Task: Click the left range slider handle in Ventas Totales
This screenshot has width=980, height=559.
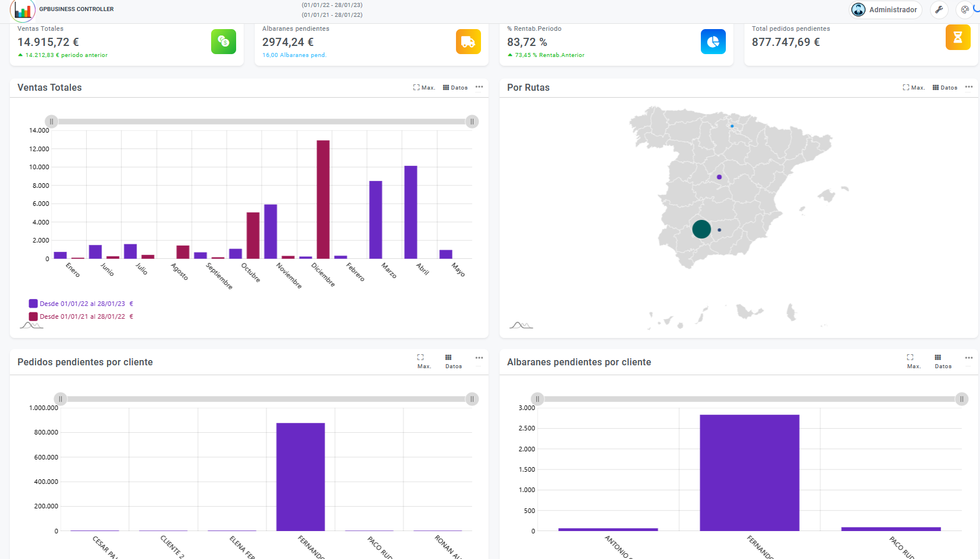Action: click(x=52, y=122)
